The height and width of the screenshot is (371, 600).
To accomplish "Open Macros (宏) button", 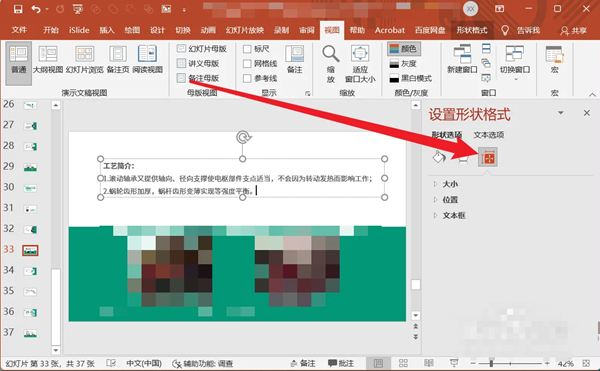I will click(x=554, y=60).
